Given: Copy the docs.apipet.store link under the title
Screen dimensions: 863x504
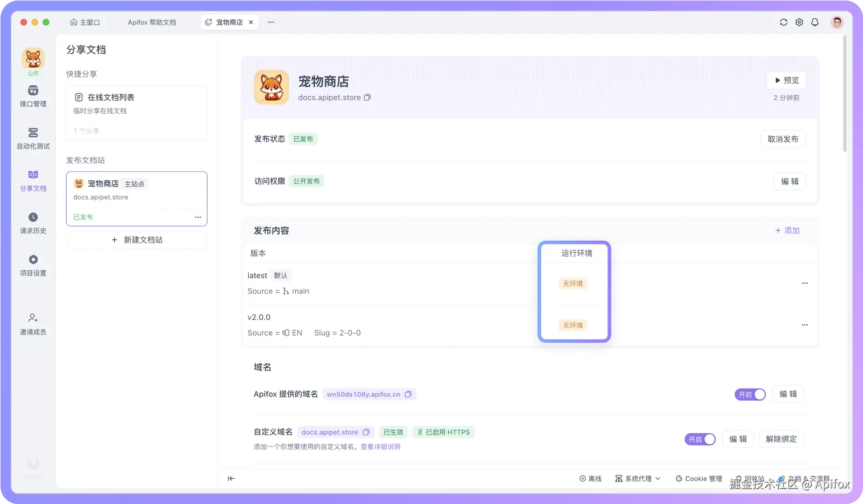Looking at the screenshot, I should [367, 98].
